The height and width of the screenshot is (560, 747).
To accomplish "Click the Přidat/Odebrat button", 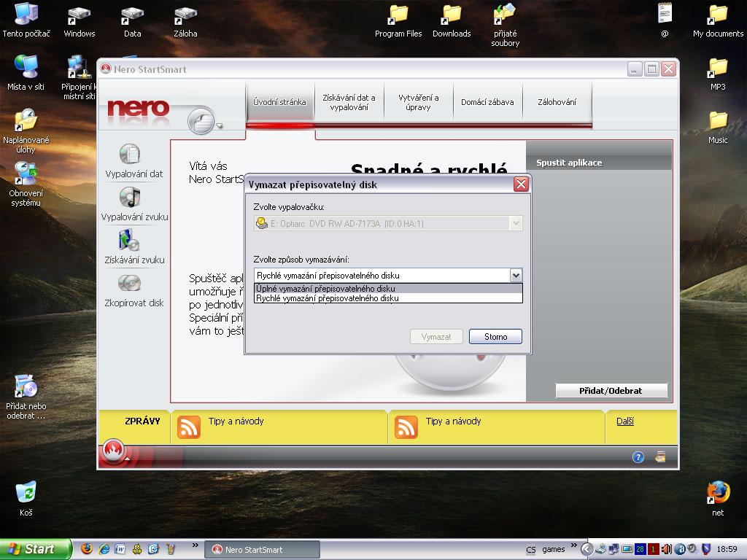I will pyautogui.click(x=611, y=391).
